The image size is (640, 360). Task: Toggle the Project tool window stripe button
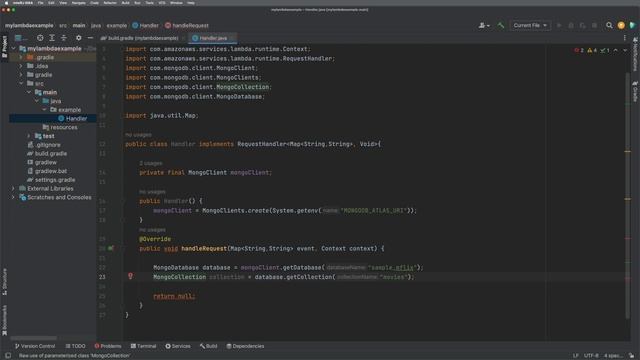tap(4, 46)
